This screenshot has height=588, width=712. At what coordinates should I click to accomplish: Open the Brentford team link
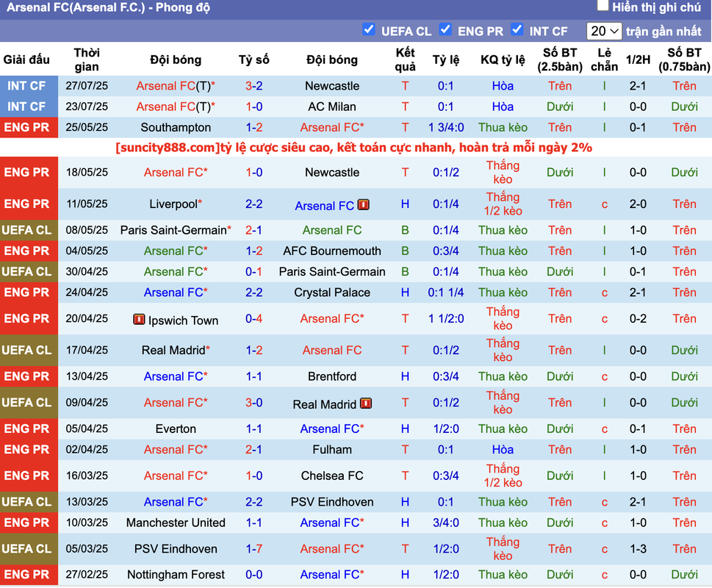332,376
